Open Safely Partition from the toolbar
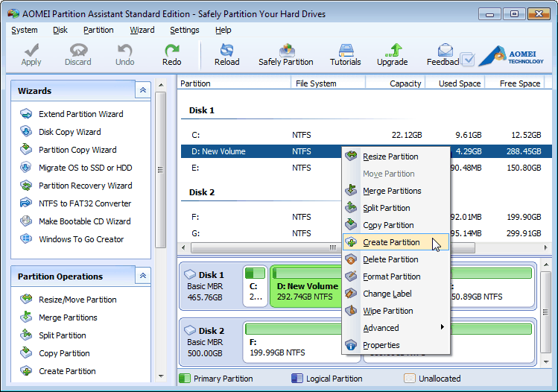 (286, 54)
